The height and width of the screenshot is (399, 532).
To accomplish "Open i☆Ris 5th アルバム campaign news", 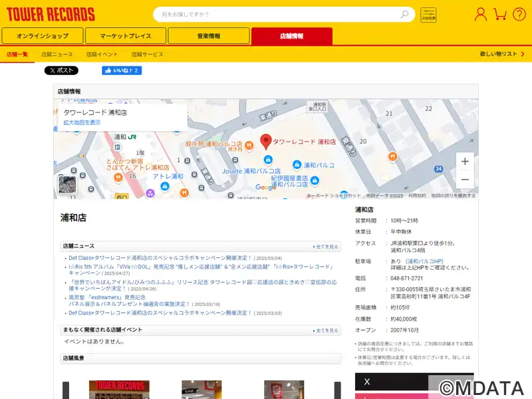I will [x=201, y=270].
